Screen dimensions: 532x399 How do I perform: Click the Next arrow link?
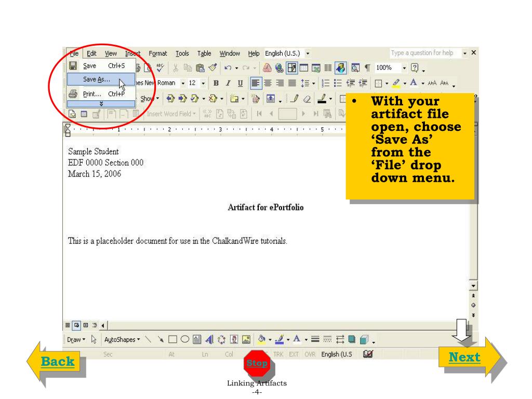coord(464,357)
